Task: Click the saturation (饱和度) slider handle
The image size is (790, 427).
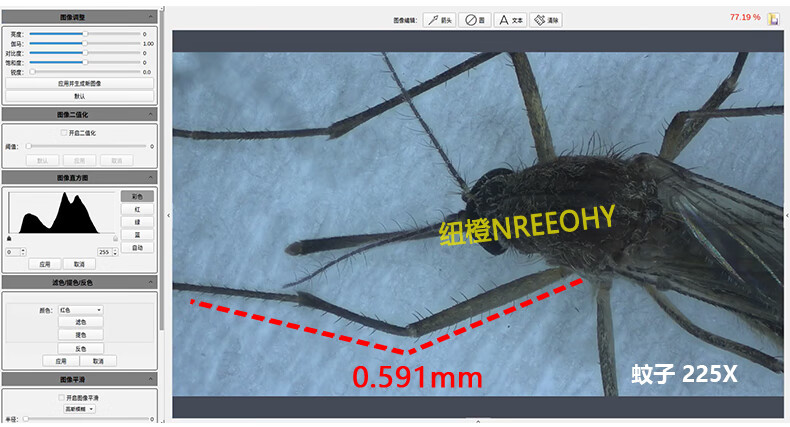Action: pyautogui.click(x=85, y=62)
